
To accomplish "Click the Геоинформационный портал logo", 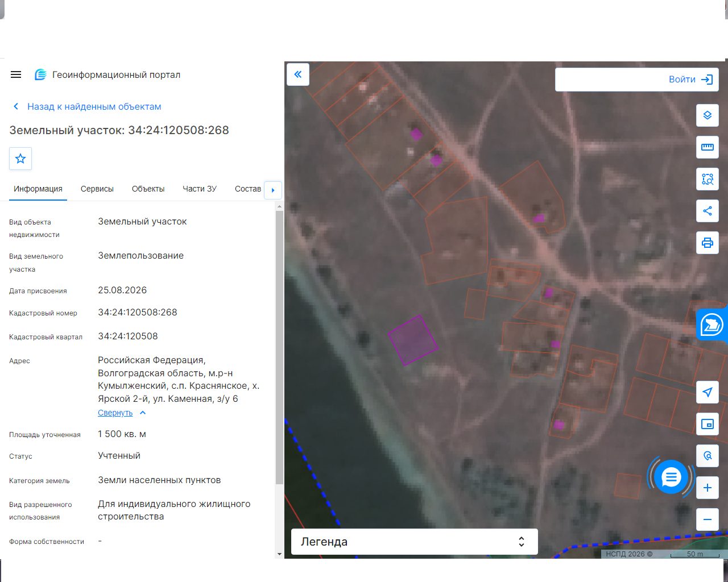I will (x=107, y=74).
